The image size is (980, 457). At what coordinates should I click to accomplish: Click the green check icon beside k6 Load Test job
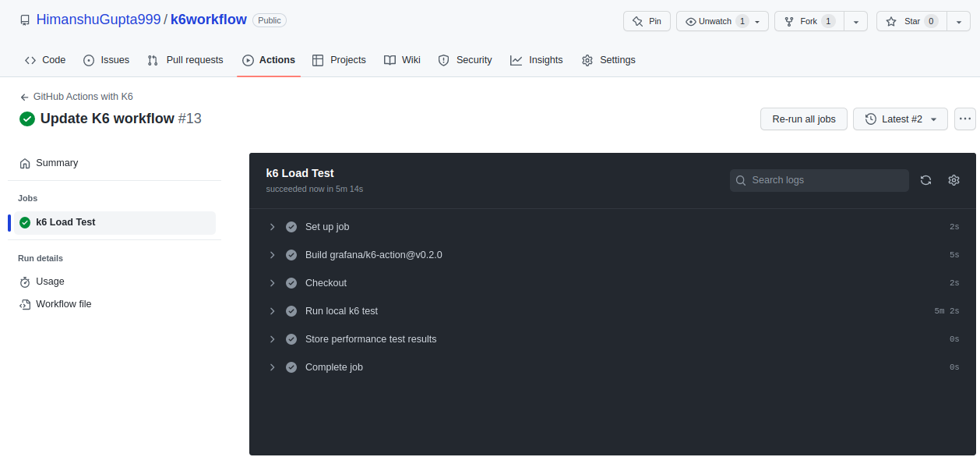(25, 222)
